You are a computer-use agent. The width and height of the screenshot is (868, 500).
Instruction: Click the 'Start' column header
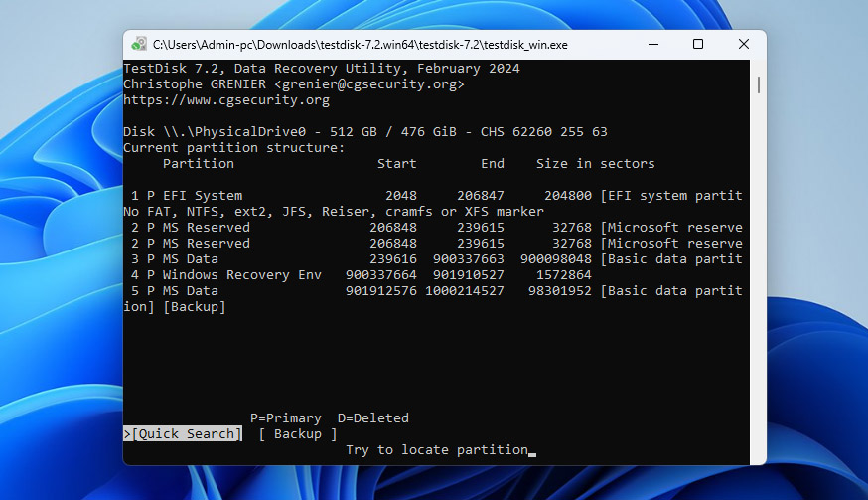[397, 164]
